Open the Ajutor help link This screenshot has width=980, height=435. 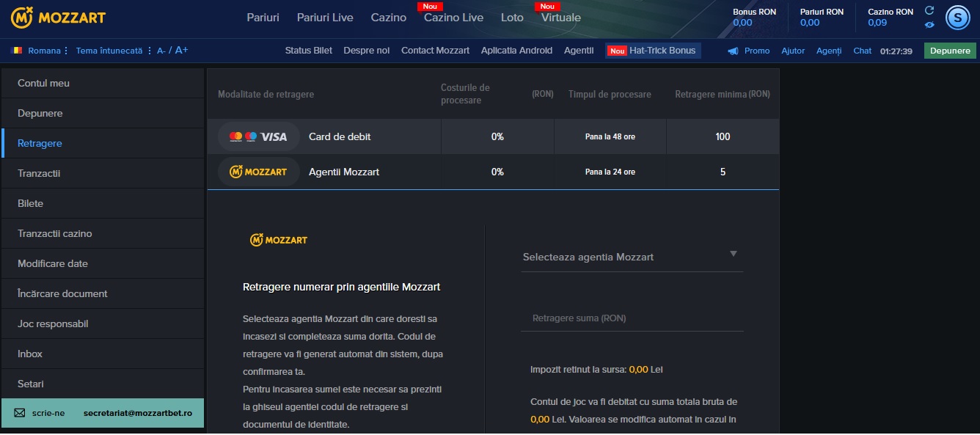click(x=793, y=51)
